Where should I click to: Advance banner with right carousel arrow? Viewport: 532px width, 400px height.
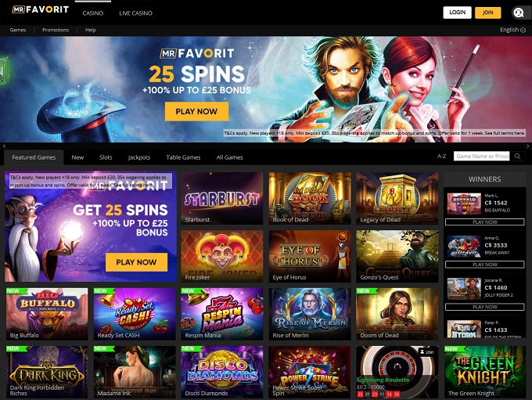point(527,146)
